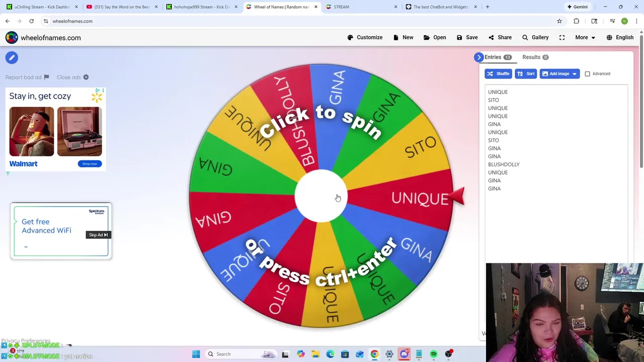
Task: Open the edit pencil icon button
Action: (x=12, y=58)
